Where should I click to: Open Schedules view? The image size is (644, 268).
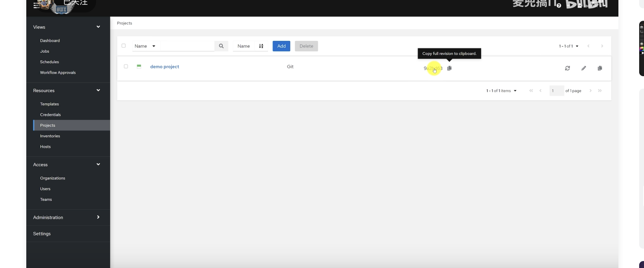pyautogui.click(x=49, y=62)
